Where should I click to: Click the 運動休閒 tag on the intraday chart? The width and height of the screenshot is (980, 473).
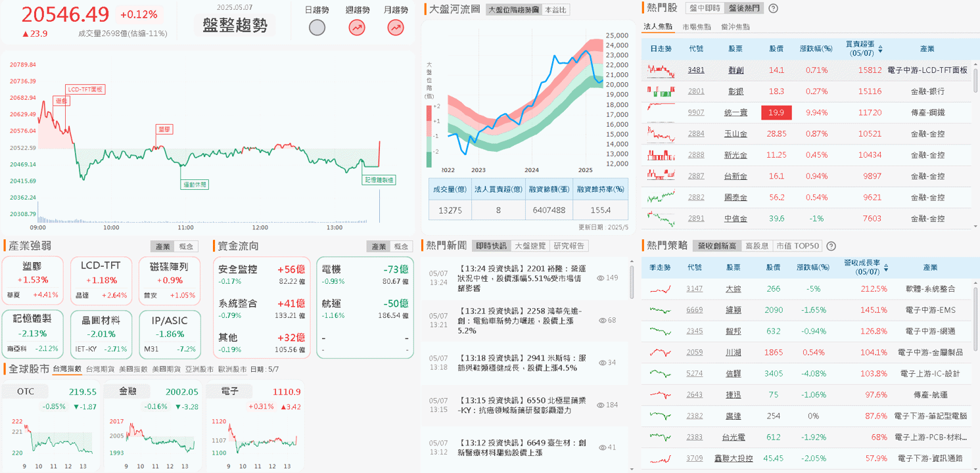tap(195, 185)
